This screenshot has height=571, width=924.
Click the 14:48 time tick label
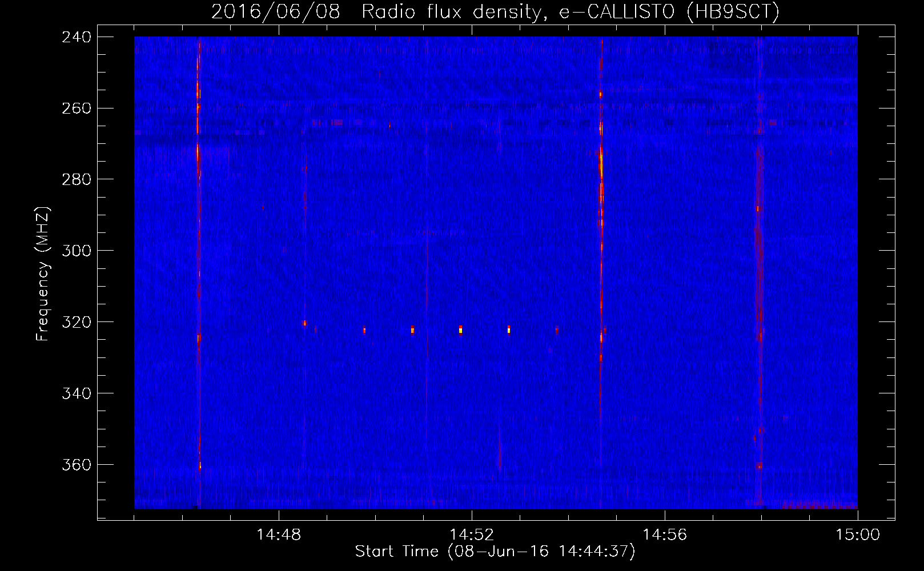tap(279, 534)
